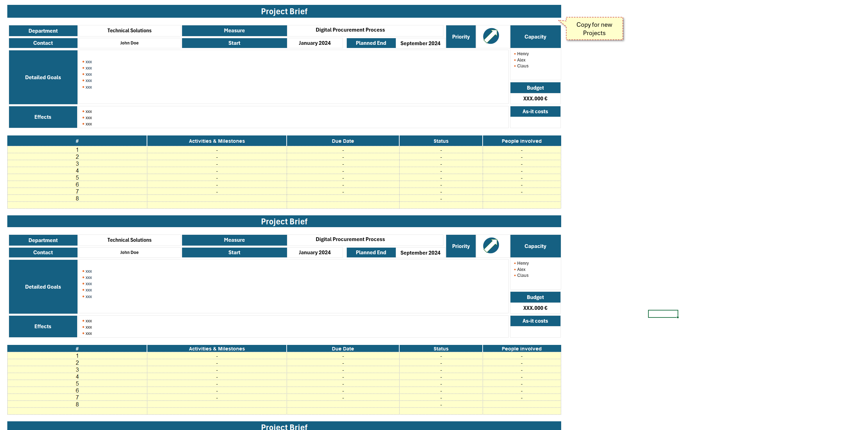Click the As-it costs button first brief
This screenshot has width=868, height=430.
pyautogui.click(x=534, y=111)
